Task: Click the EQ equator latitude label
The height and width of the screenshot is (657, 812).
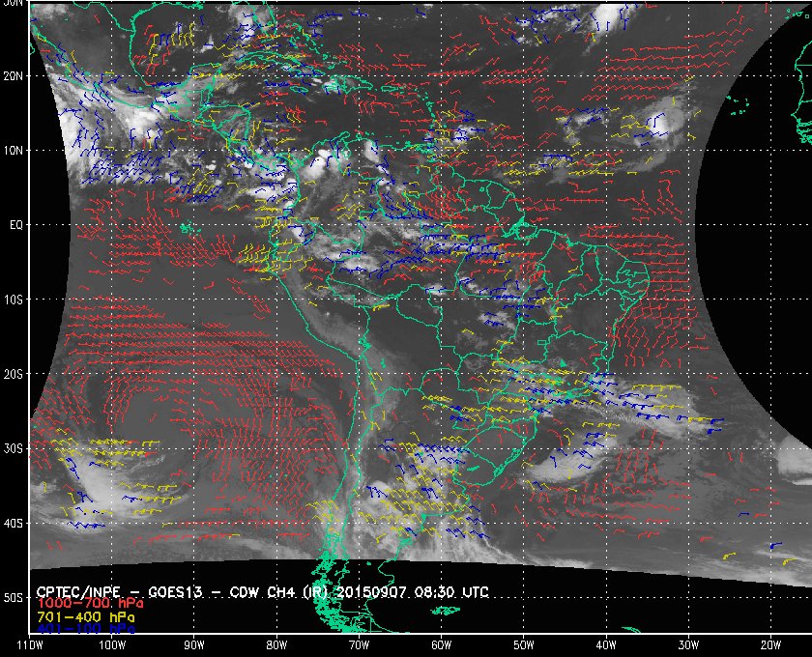Action: (14, 224)
